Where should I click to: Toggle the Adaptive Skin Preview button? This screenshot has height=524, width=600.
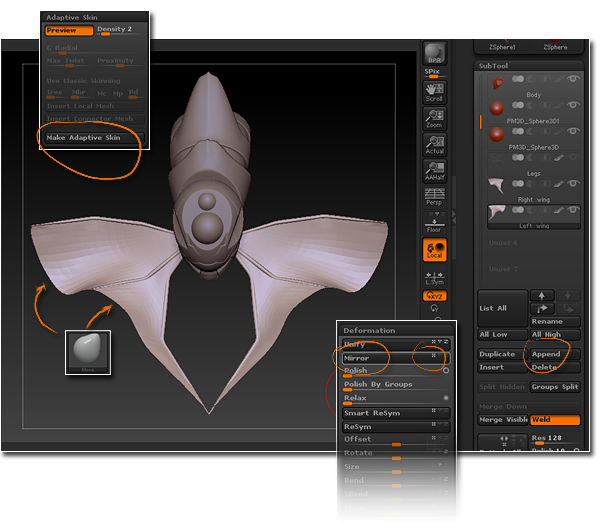[69, 30]
